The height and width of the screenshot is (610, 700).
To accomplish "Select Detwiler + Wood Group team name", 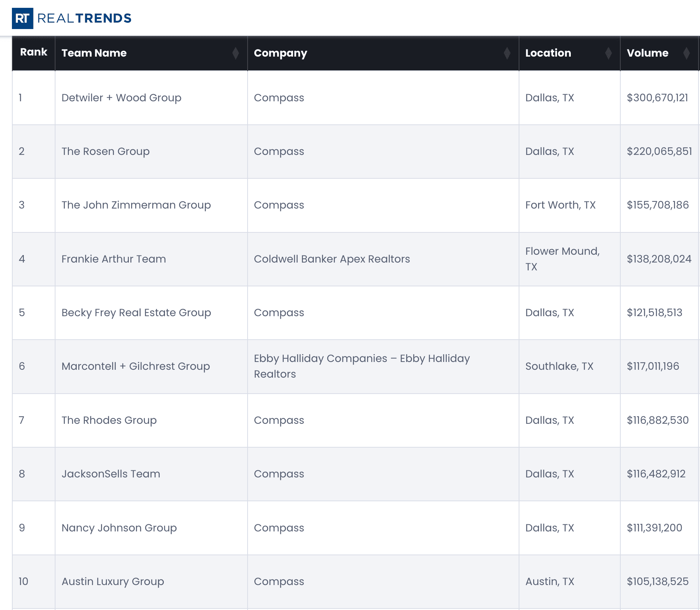I will click(121, 98).
